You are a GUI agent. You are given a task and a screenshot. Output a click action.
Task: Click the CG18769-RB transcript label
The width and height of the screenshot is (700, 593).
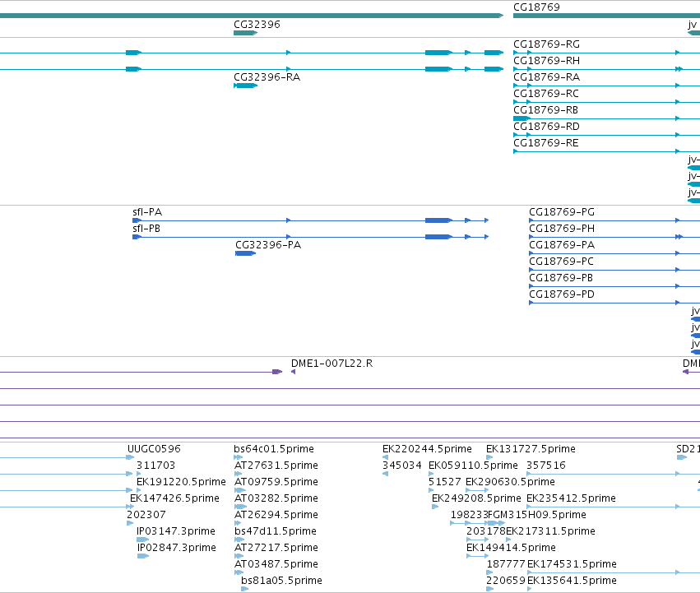(545, 110)
